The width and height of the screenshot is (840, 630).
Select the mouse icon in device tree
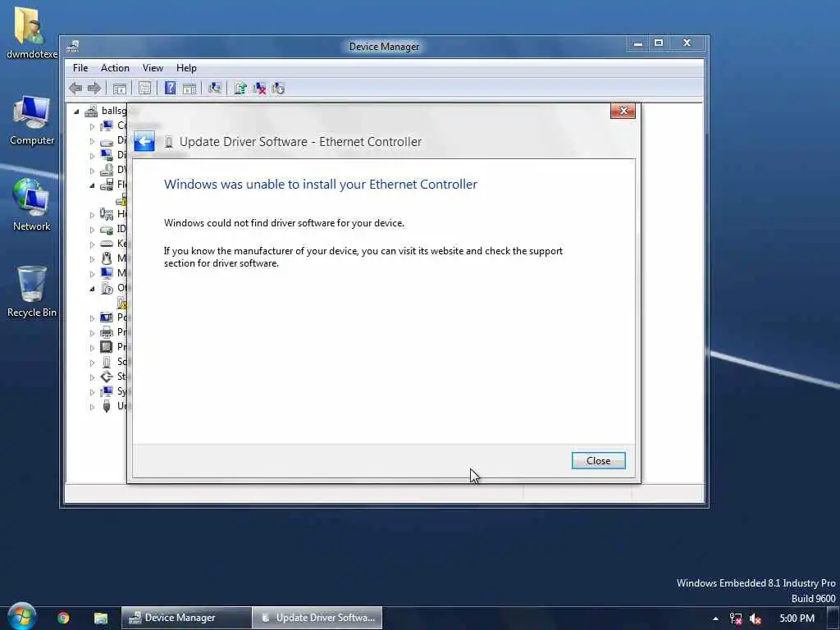click(107, 258)
